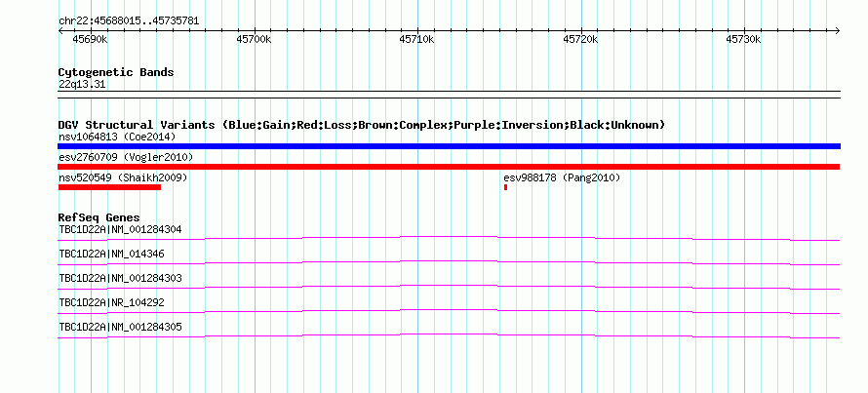Click the TBC1D22A|NM_001284303 transcript label
868x393 pixels.
[x=120, y=278]
